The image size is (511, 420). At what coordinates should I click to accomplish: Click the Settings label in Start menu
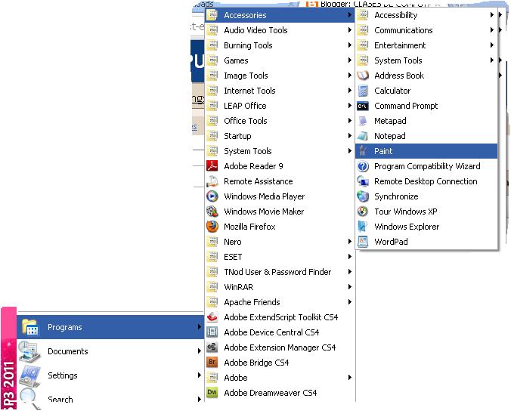point(63,375)
